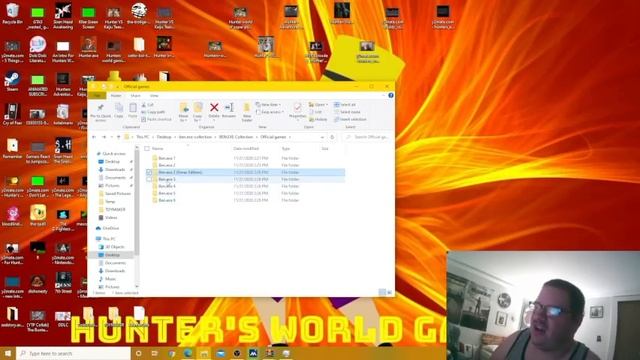The height and width of the screenshot is (360, 640).
Task: Open the recent locations dropdown arrow
Action: pos(111,137)
